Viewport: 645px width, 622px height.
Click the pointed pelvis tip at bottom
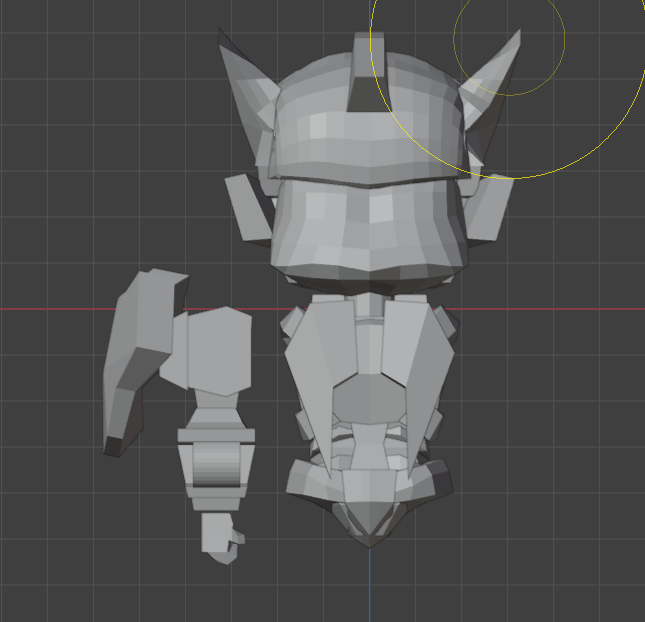pos(369,532)
